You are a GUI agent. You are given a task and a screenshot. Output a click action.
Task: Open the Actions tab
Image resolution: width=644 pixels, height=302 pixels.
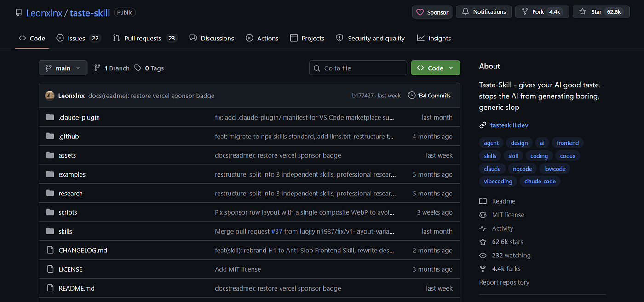[x=262, y=38]
